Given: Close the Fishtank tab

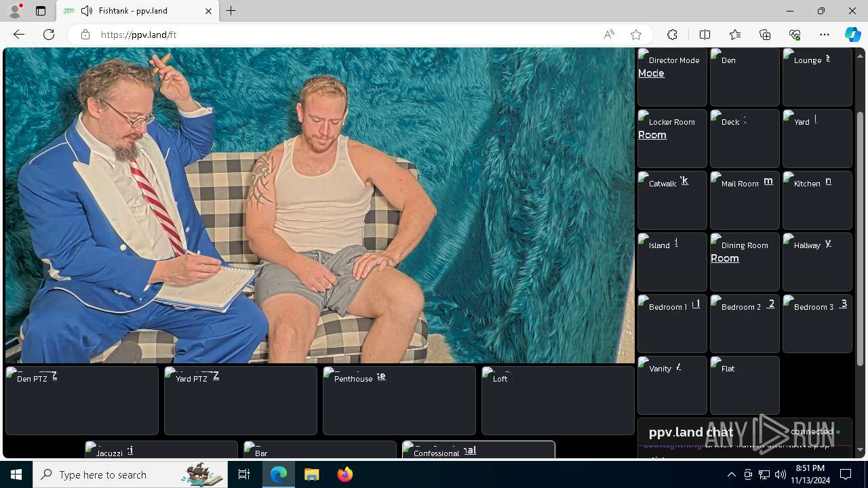Looking at the screenshot, I should click(208, 11).
